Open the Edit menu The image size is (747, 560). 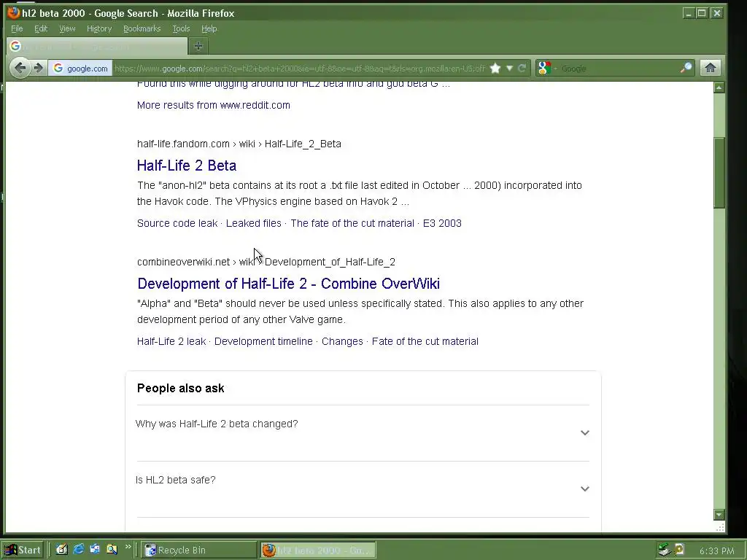click(41, 28)
